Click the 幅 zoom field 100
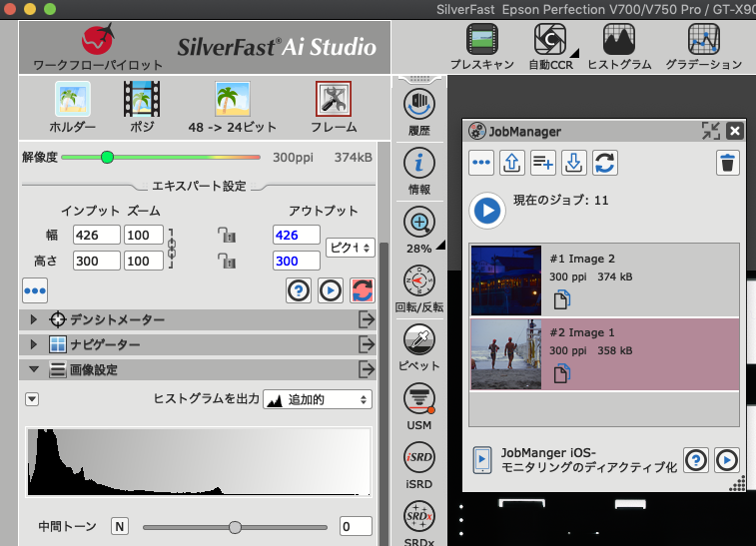The width and height of the screenshot is (756, 546). pyautogui.click(x=144, y=236)
